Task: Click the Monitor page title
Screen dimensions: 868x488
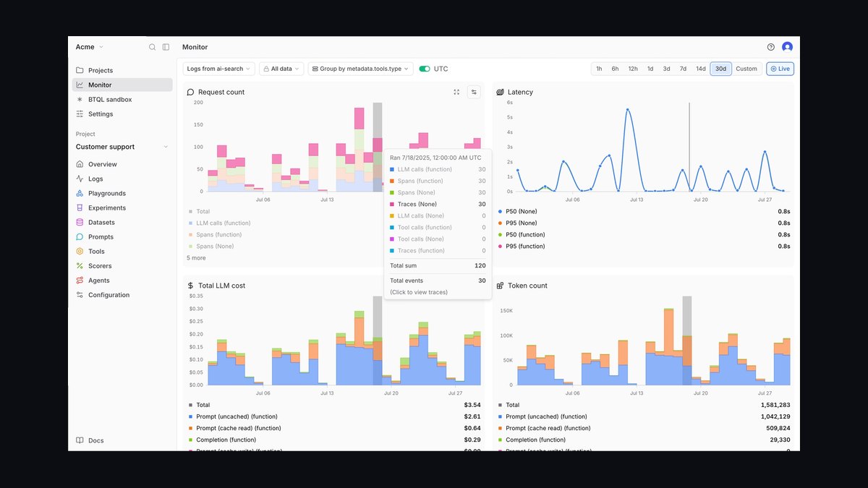Action: click(195, 47)
